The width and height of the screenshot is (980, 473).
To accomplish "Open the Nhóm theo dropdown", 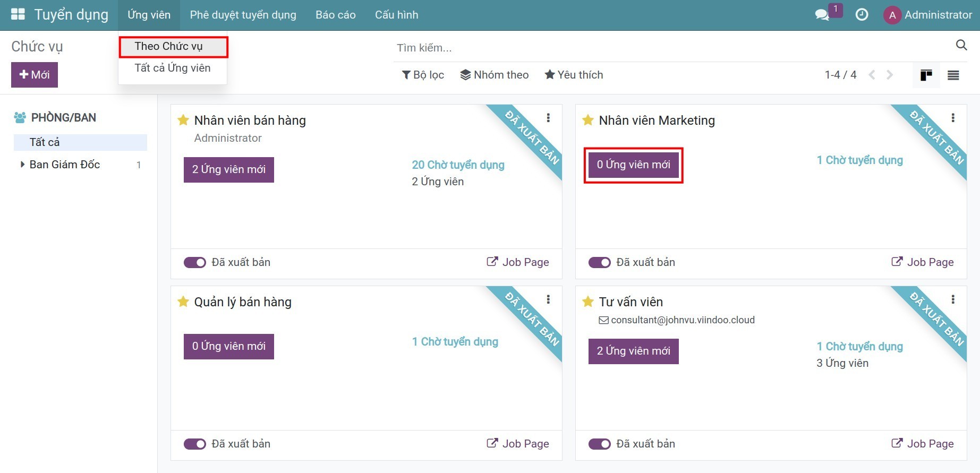I will pos(494,75).
